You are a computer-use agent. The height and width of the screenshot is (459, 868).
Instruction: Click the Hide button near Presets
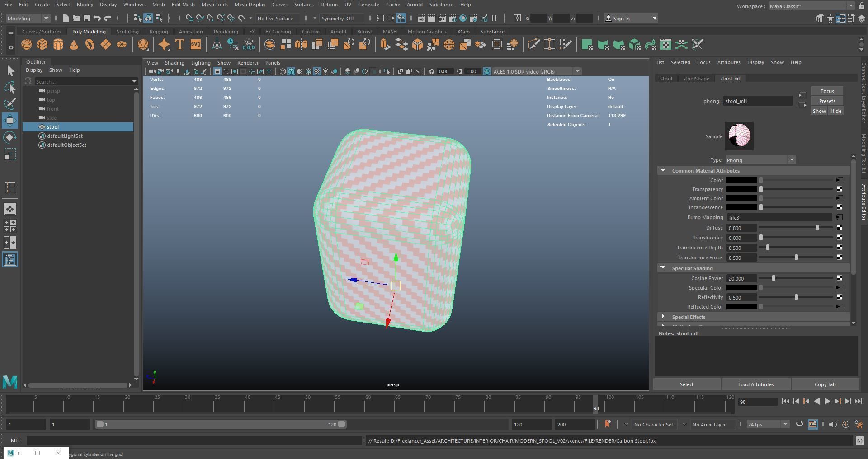pyautogui.click(x=835, y=111)
